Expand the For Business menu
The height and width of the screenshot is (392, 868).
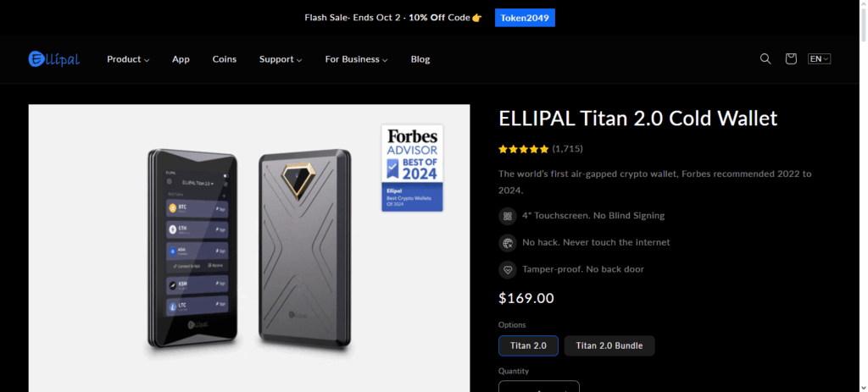point(356,59)
